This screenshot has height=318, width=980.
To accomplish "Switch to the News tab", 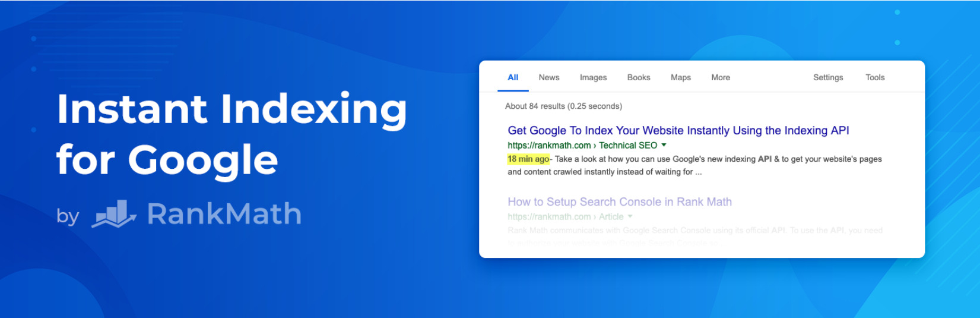I will [x=549, y=77].
